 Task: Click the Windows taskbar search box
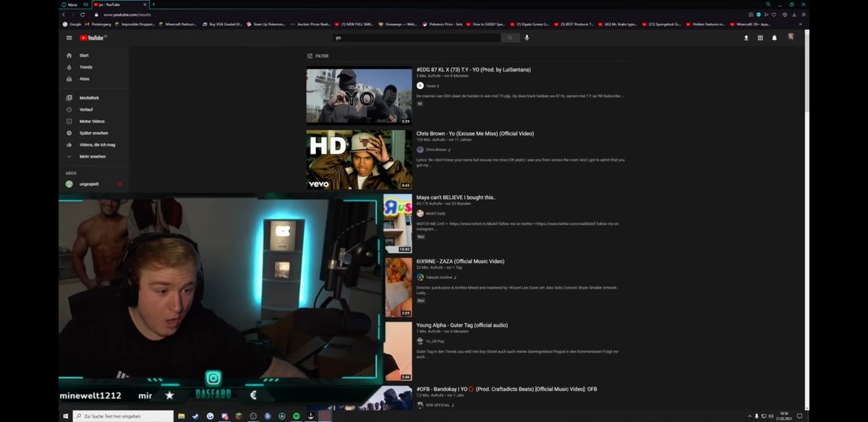123,416
